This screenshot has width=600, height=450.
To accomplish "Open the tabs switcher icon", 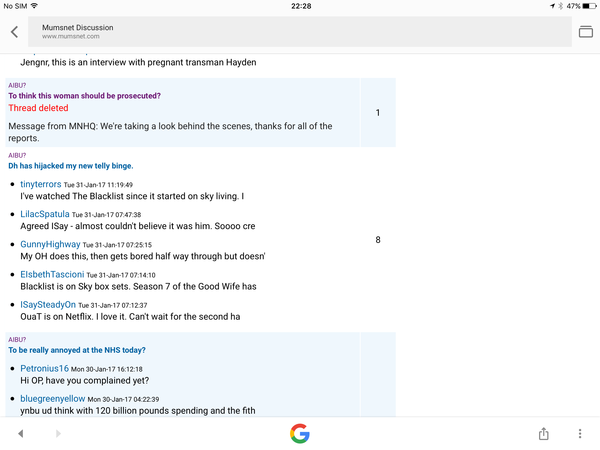I will coord(585,32).
